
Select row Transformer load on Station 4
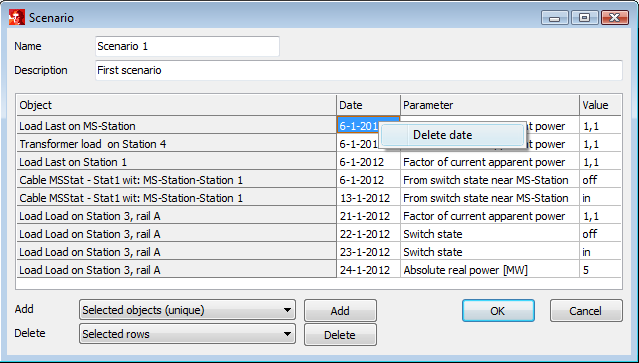click(176, 144)
